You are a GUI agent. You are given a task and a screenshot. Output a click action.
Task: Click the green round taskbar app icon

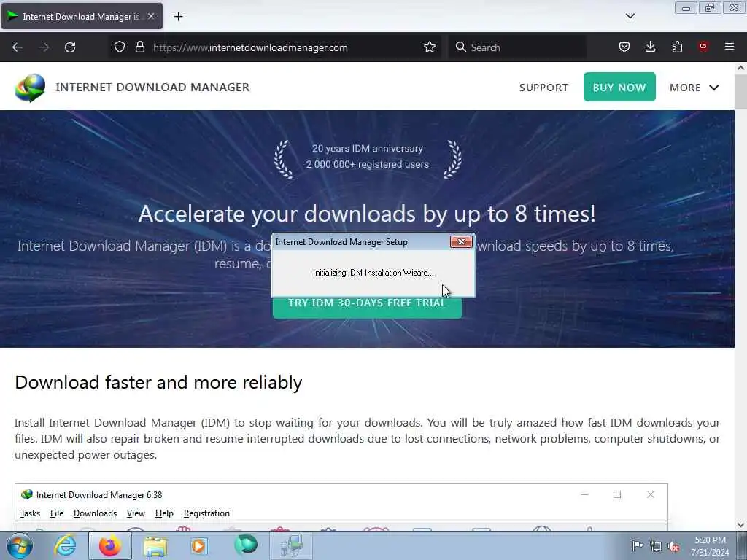coord(246,545)
